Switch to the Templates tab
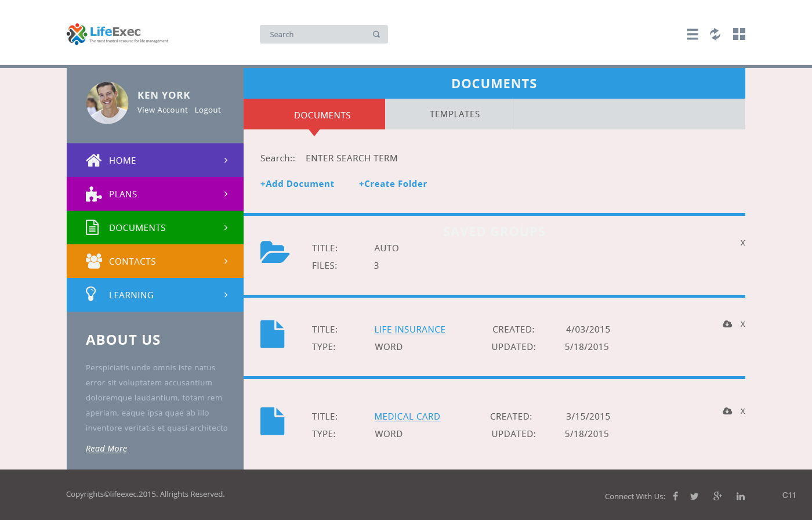This screenshot has height=520, width=812. [x=455, y=114]
